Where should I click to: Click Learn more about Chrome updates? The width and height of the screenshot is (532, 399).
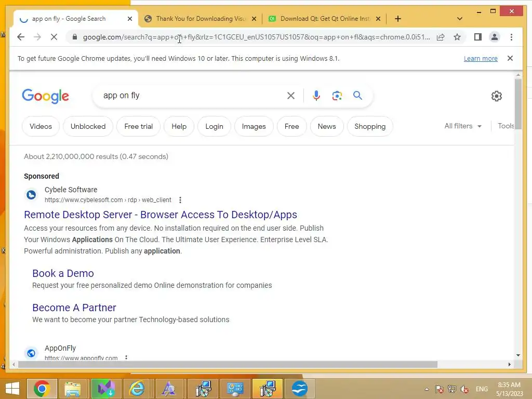point(481,58)
